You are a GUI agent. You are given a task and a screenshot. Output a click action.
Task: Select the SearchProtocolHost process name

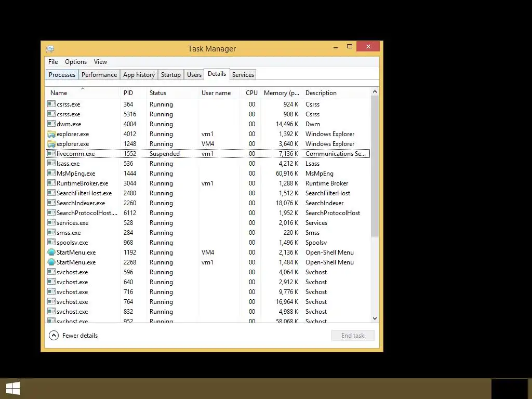tap(87, 212)
